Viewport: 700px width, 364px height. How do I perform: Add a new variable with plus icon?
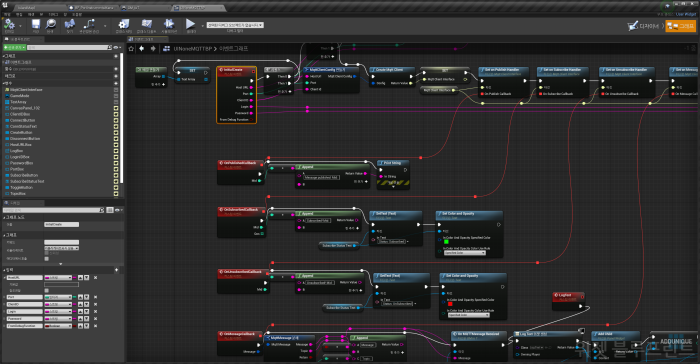116,83
